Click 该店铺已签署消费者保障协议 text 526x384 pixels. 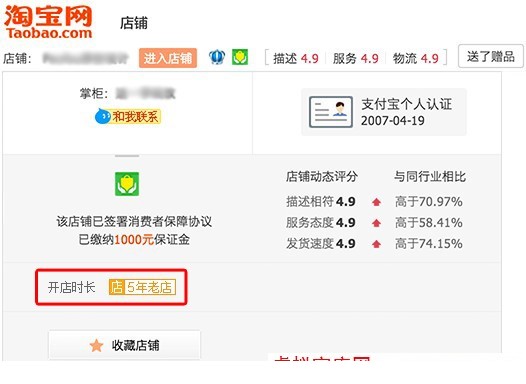pyautogui.click(x=134, y=221)
